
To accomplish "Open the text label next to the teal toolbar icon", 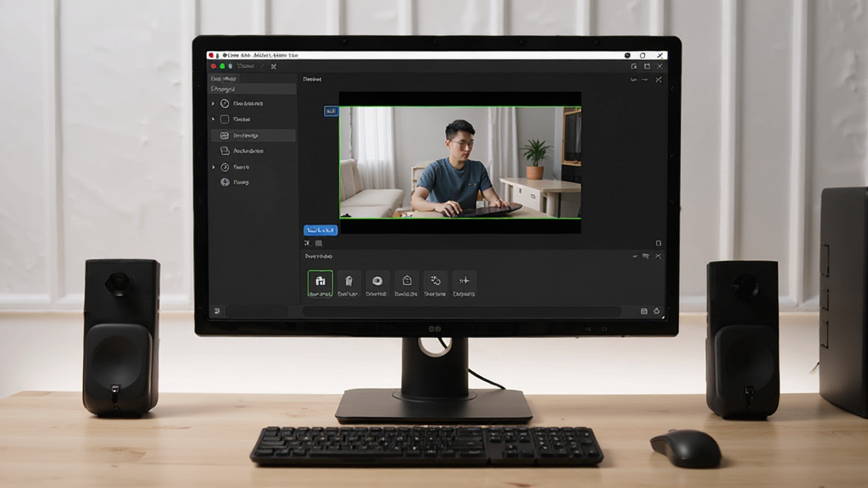I will [246, 66].
